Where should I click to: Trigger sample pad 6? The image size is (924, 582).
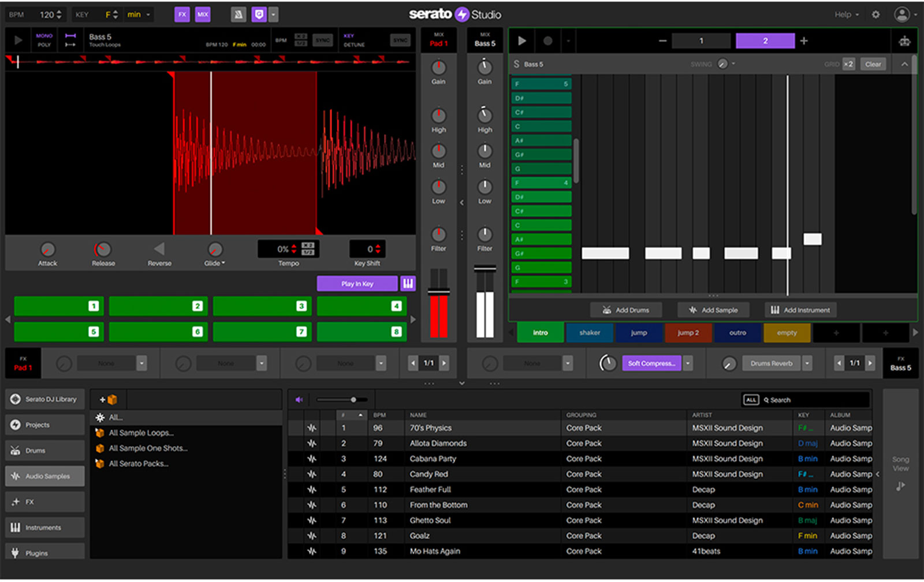pyautogui.click(x=158, y=332)
